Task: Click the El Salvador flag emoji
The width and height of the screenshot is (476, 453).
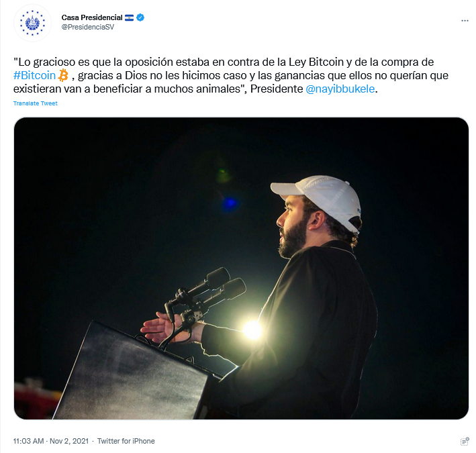Action: pyautogui.click(x=129, y=17)
